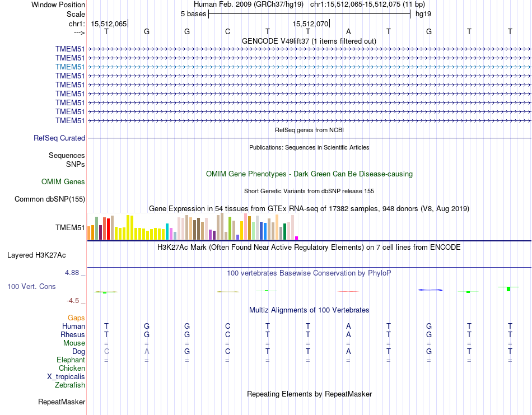
Task: Open Multiz Alignments of 100 Vertebrates title
Action: 309,310
